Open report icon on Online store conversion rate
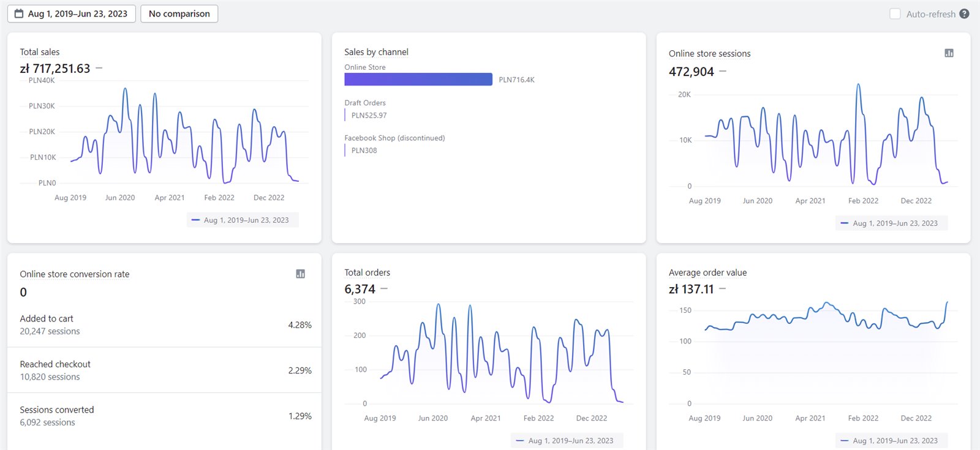 pyautogui.click(x=300, y=274)
